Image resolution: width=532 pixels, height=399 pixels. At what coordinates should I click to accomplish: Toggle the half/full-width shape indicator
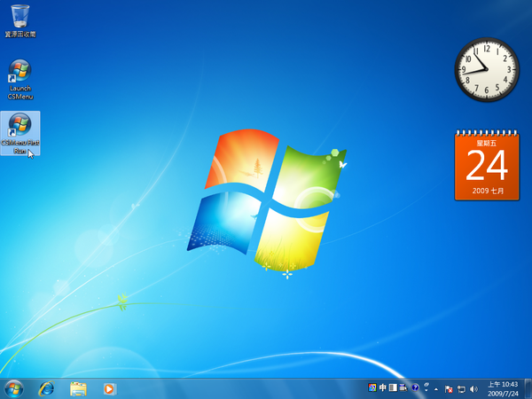pos(393,387)
